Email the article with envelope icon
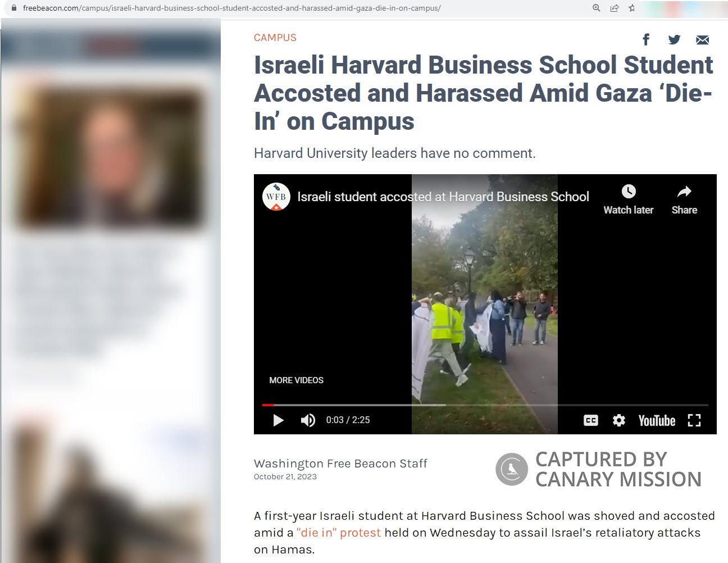Screen dimensions: 728x563 (702, 40)
